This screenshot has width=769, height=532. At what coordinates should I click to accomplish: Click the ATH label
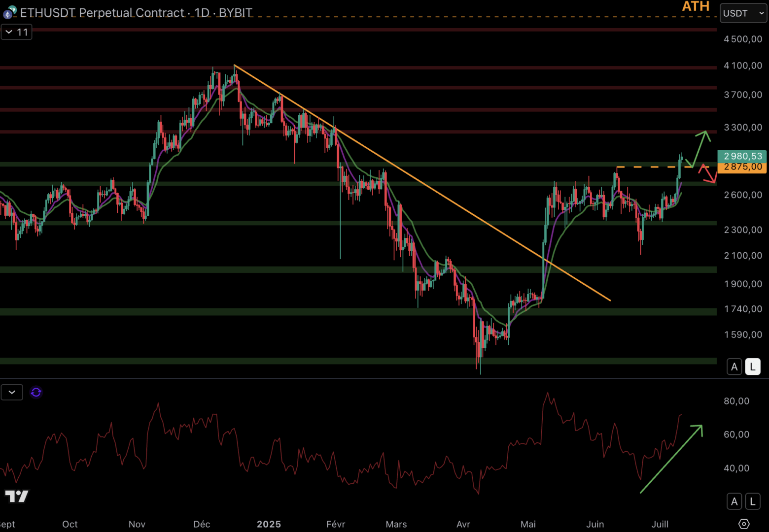pos(696,6)
